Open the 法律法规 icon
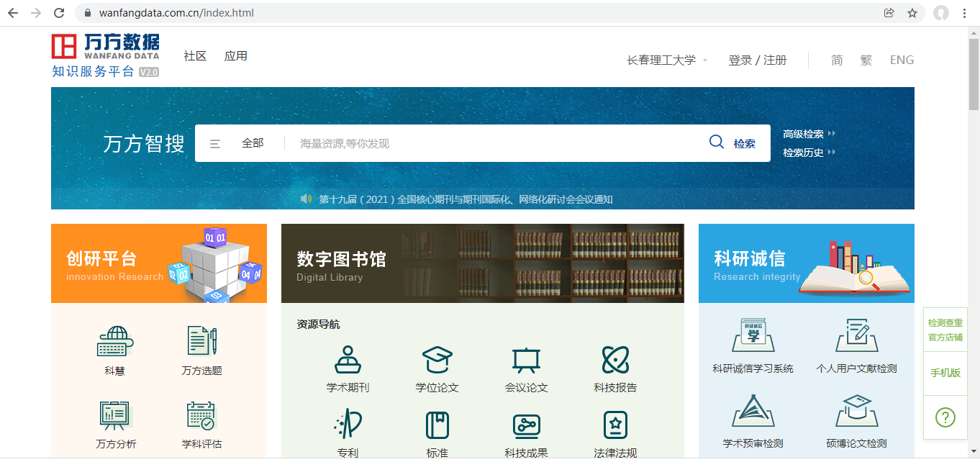Viewport: 980px width, 462px height. [615, 425]
